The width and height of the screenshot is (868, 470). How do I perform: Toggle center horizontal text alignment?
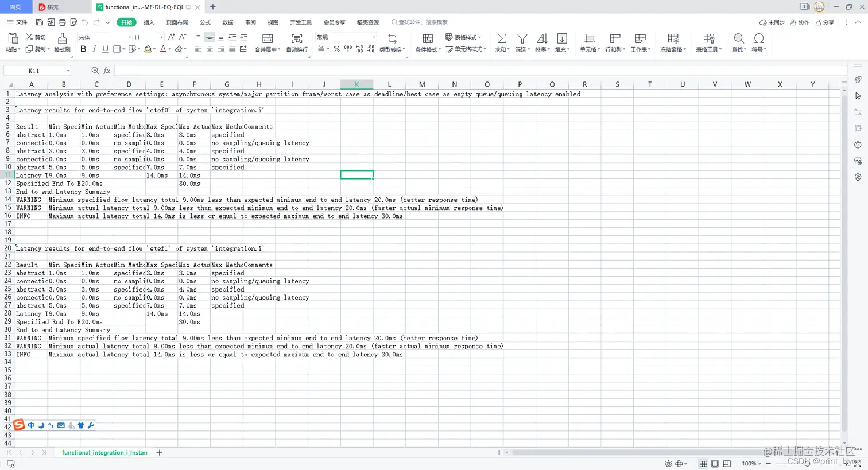pyautogui.click(x=210, y=49)
